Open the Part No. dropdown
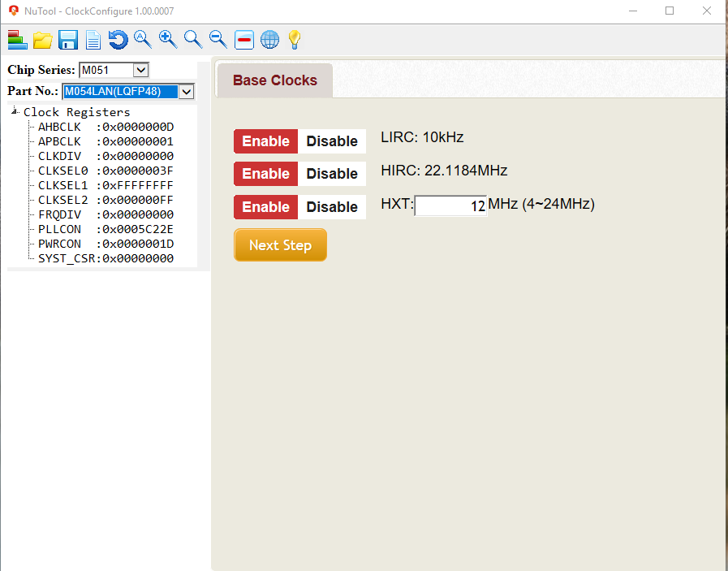Viewport: 728px width, 571px height. click(187, 91)
